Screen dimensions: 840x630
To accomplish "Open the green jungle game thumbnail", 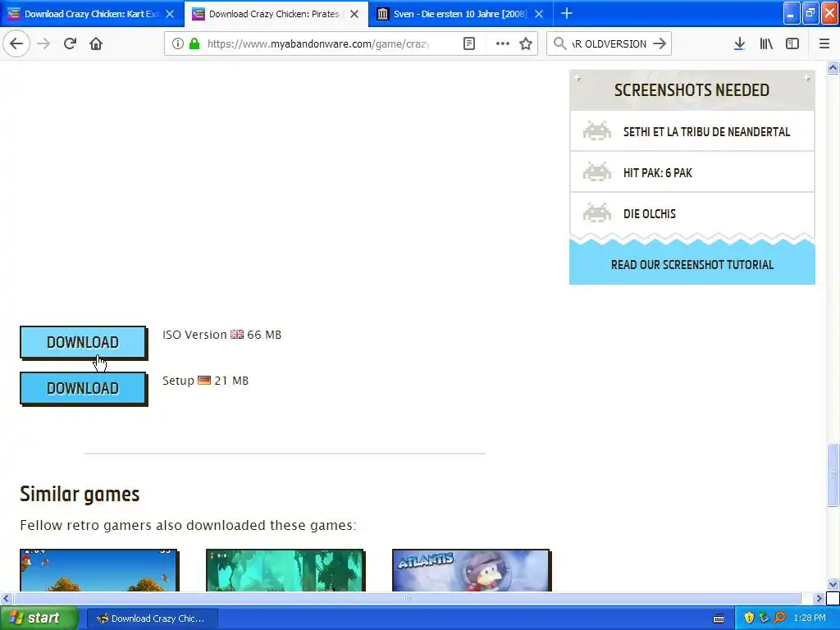I will (x=285, y=570).
